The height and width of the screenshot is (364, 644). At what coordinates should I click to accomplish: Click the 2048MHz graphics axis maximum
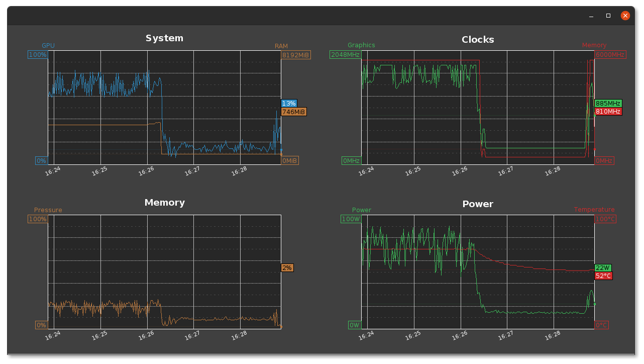[x=345, y=55]
